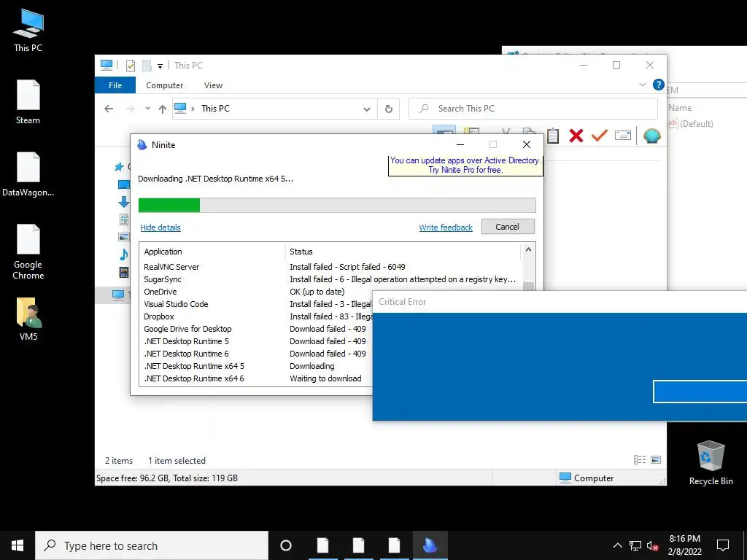747x560 pixels.
Task: Click the Ninite details list scrollbar up arrow
Action: pyautogui.click(x=528, y=249)
